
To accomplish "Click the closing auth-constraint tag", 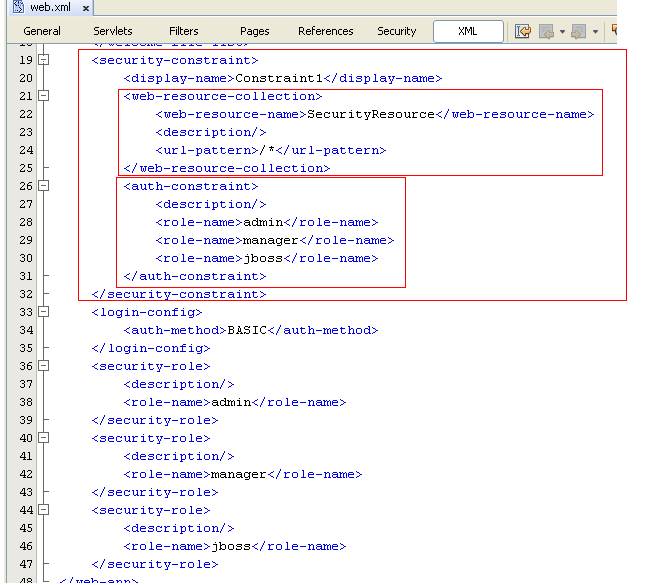I will (x=194, y=276).
